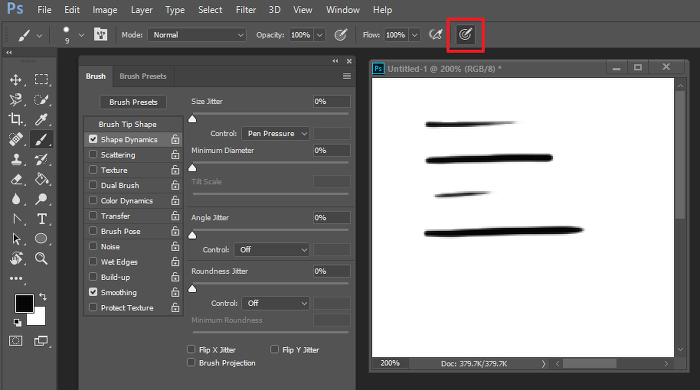The height and width of the screenshot is (390, 700).
Task: Open the Opacity slider dropdown arrow
Action: 320,35
